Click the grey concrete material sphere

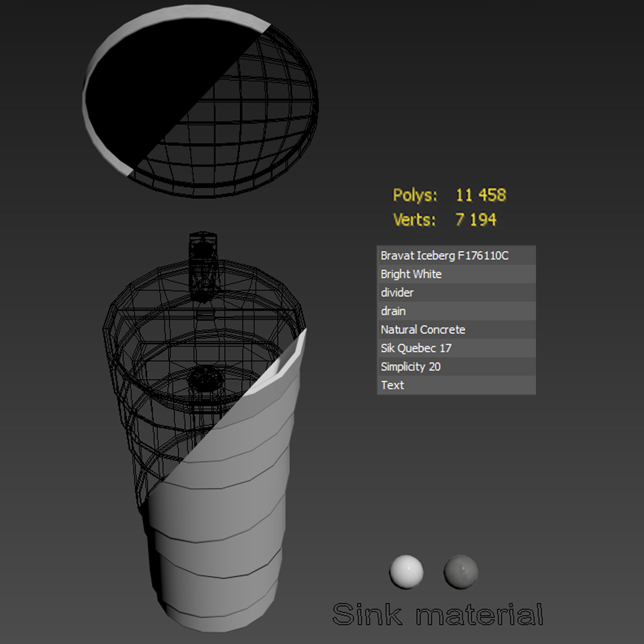pyautogui.click(x=461, y=572)
